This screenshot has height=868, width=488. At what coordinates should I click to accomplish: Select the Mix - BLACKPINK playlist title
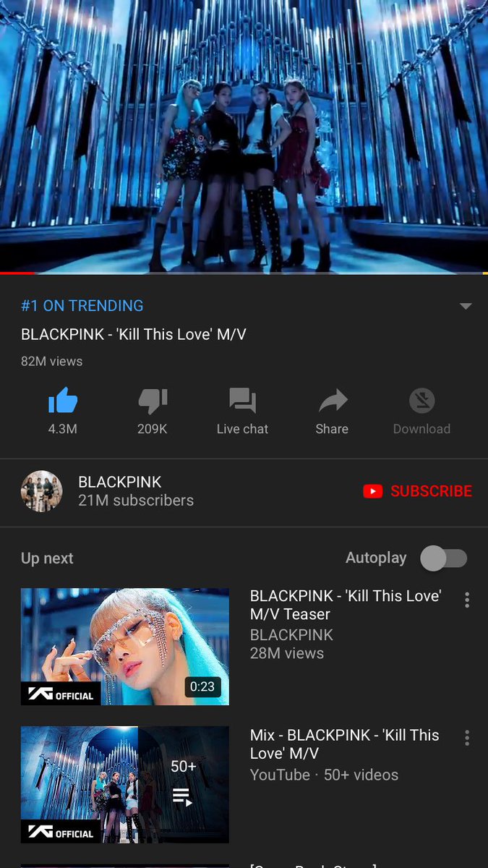(344, 744)
